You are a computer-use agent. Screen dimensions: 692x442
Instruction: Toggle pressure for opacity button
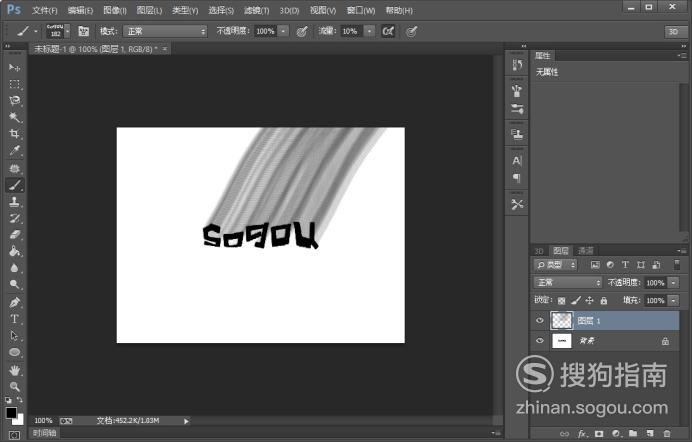(302, 31)
